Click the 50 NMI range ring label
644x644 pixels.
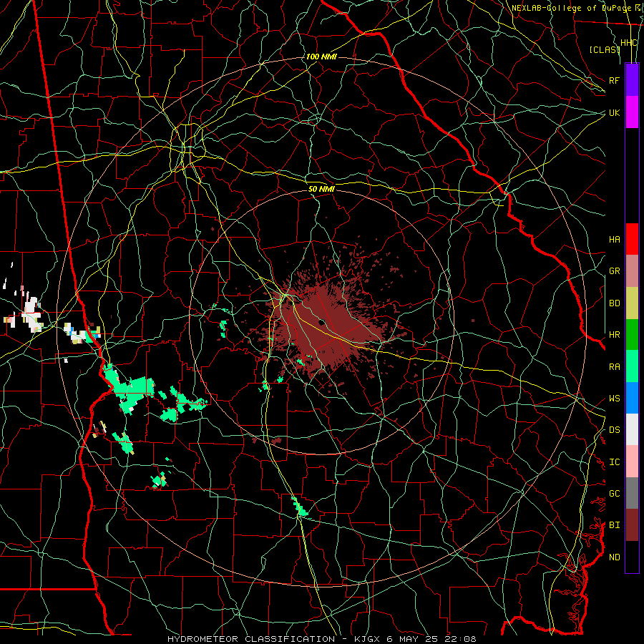pyautogui.click(x=321, y=189)
